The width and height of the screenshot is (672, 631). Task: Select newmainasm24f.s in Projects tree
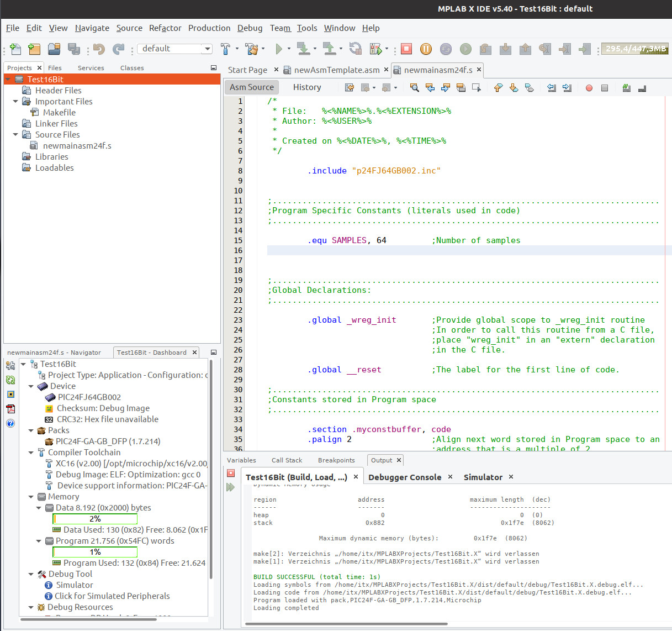[77, 146]
